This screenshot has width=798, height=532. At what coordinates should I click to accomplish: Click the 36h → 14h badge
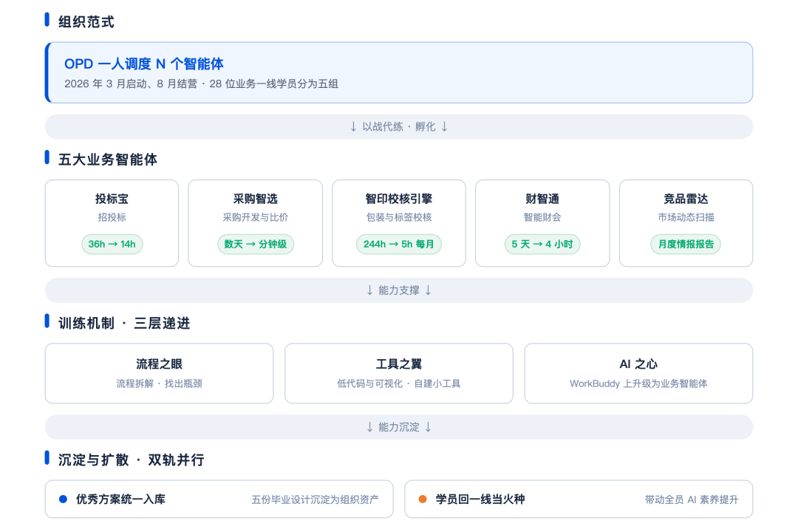tap(112, 244)
